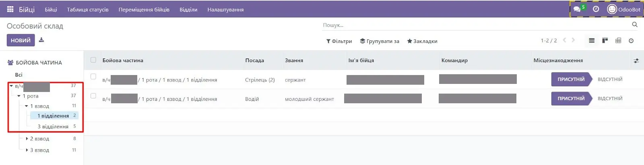Screen dimensions: 644x165
Task: Set Водій row status to ПРИСУТНІЙ
Action: click(x=571, y=98)
